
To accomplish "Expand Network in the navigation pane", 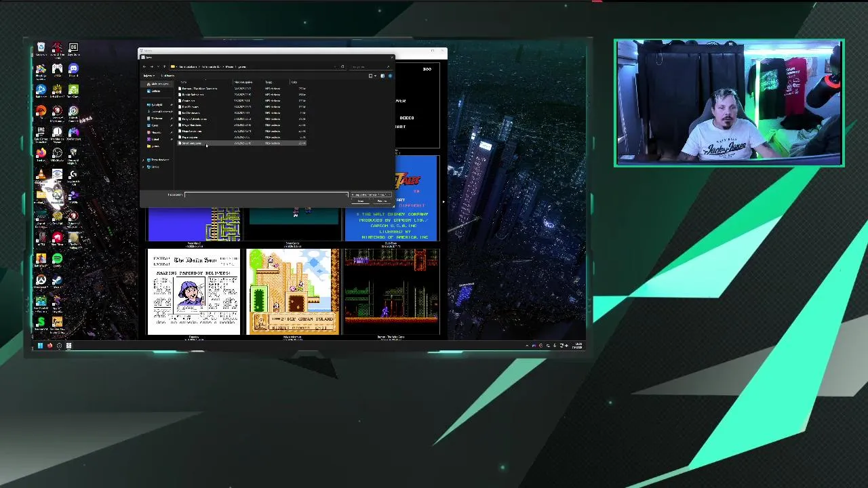I will pos(143,167).
